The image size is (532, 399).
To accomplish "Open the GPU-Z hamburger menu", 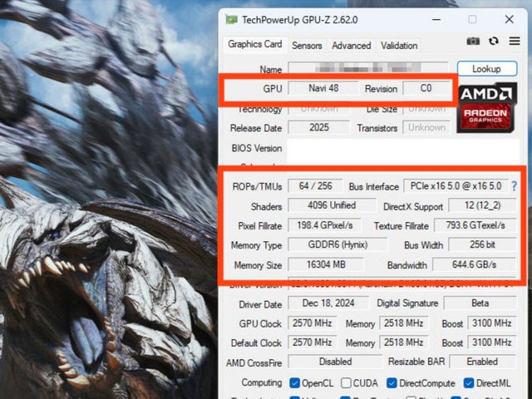I will point(515,41).
